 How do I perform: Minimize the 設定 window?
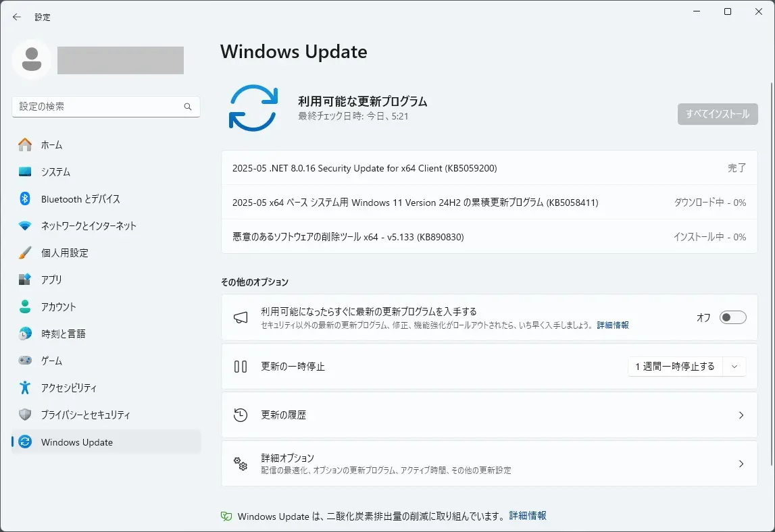(x=697, y=11)
